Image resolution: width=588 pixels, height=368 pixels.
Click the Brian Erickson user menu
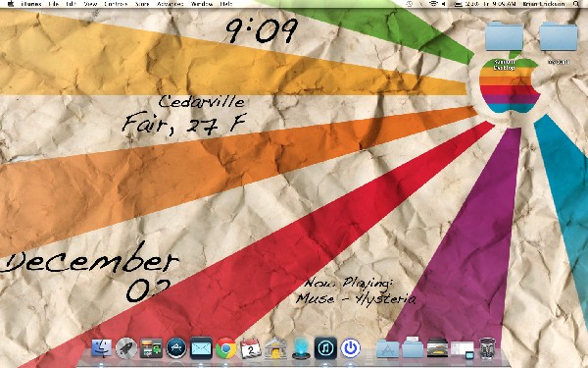tap(543, 4)
